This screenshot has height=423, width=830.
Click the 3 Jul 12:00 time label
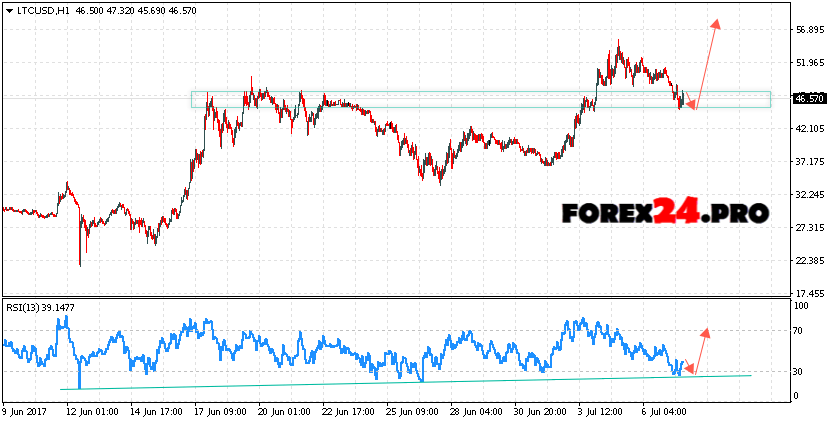pos(600,411)
